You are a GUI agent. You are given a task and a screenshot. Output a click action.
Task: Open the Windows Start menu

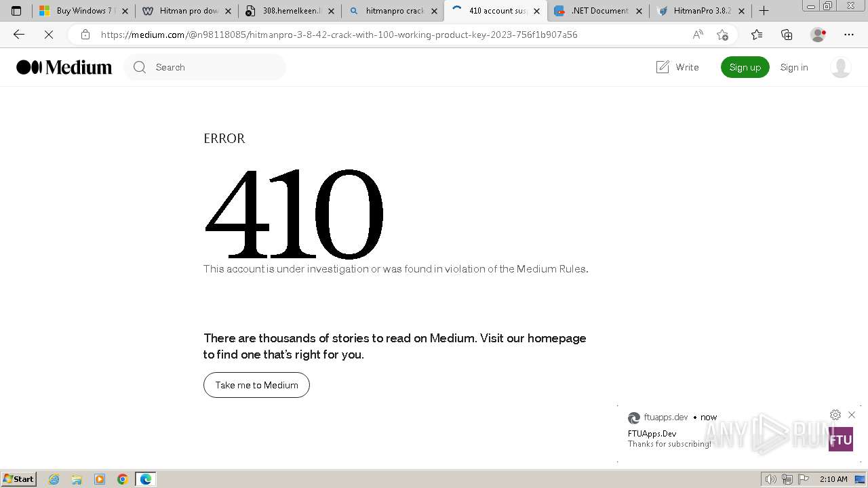pyautogui.click(x=19, y=479)
